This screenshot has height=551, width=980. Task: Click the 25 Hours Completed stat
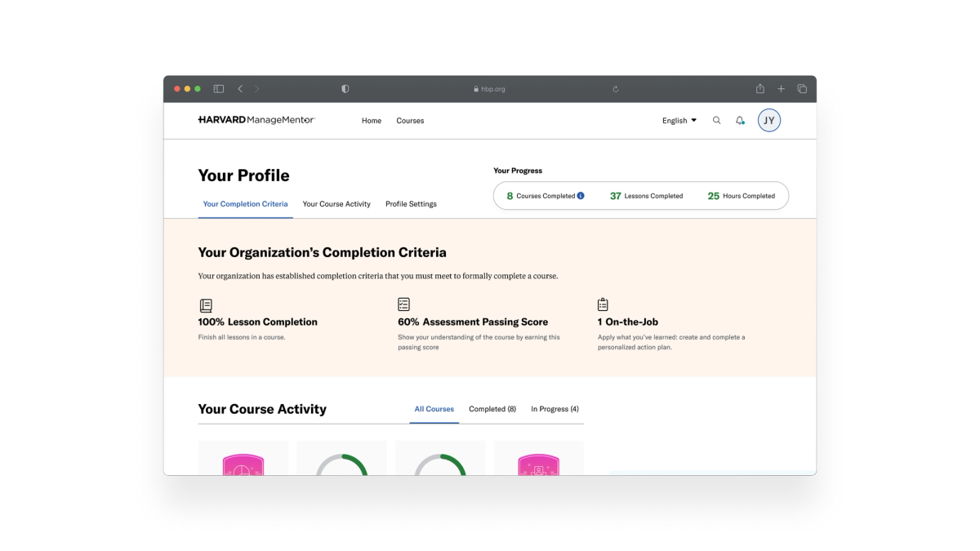pos(741,196)
